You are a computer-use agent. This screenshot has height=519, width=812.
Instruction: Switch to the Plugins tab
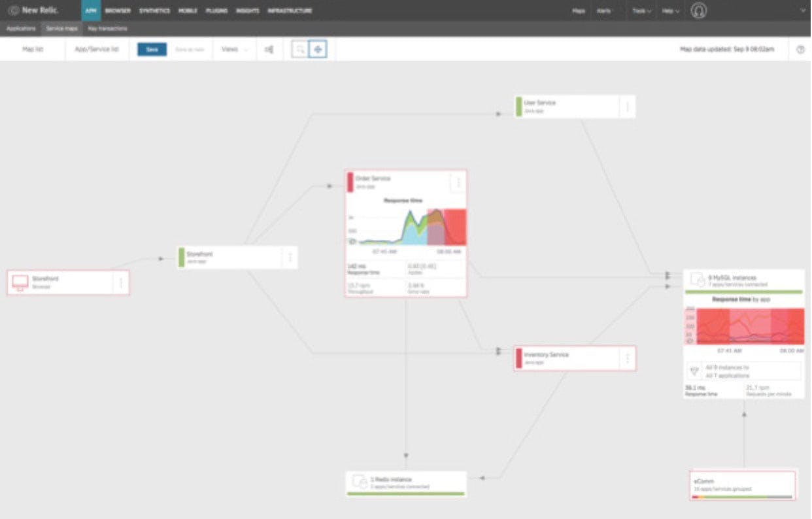[x=216, y=10]
